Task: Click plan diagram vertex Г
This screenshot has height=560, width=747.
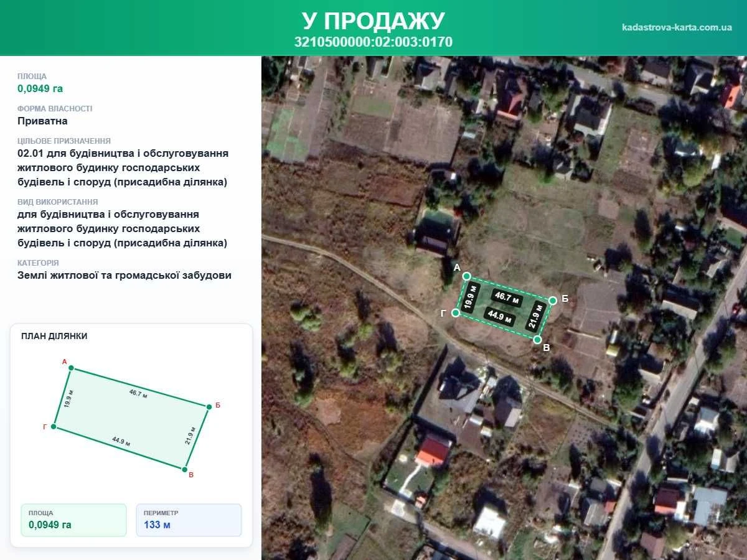Action: tap(54, 427)
